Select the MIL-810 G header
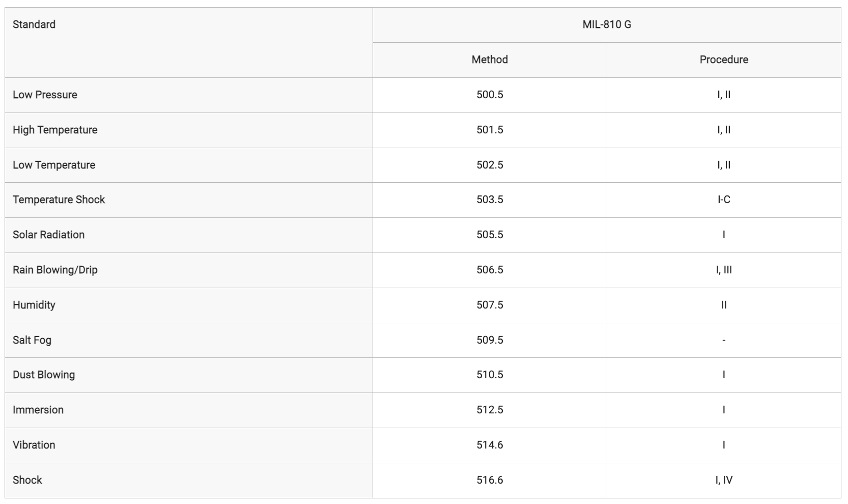 click(607, 24)
